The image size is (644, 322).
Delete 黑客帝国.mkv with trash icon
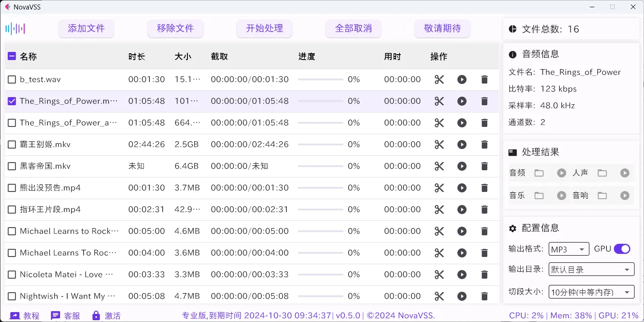tap(485, 166)
